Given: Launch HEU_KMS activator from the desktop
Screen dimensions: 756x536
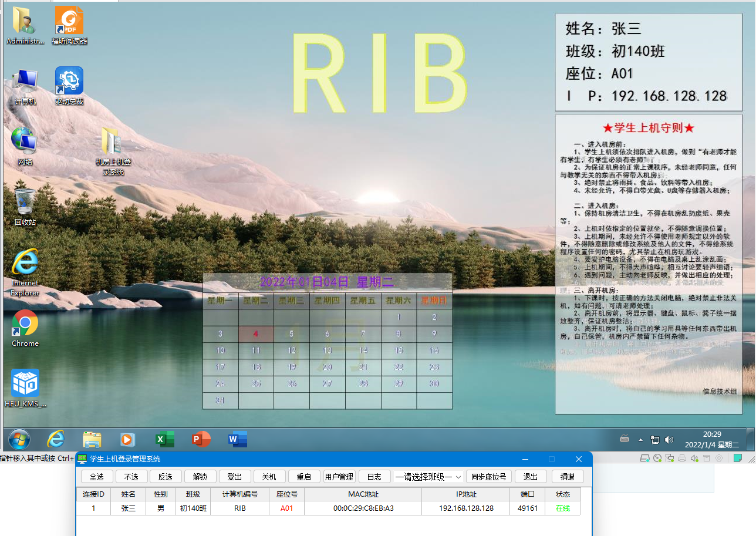Looking at the screenshot, I should [x=24, y=382].
